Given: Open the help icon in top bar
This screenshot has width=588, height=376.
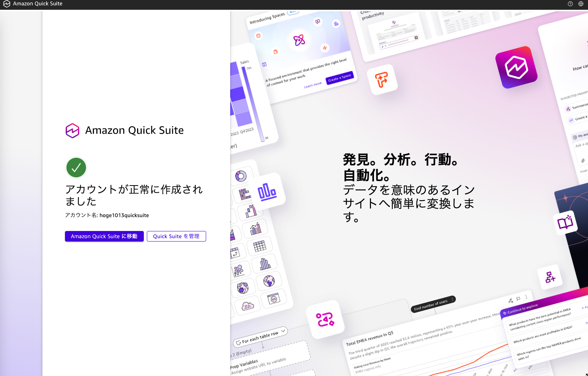Looking at the screenshot, I should point(570,4).
